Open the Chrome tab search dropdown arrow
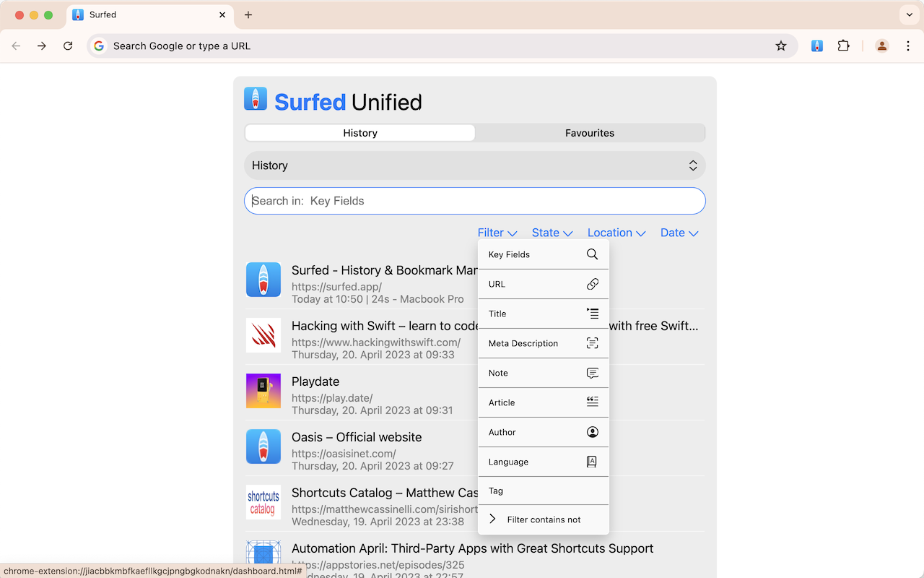Image resolution: width=924 pixels, height=578 pixels. click(909, 14)
